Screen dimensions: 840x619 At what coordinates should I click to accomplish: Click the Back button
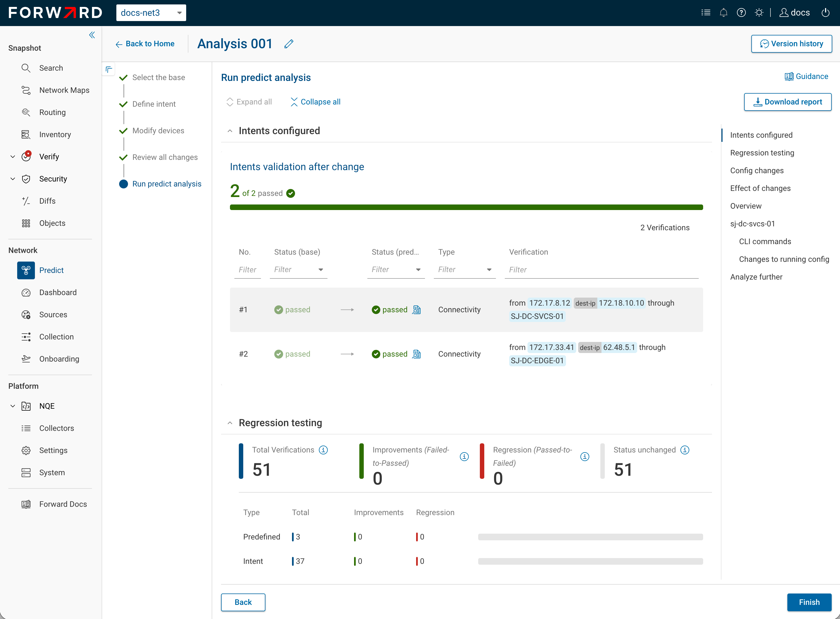[x=243, y=602]
